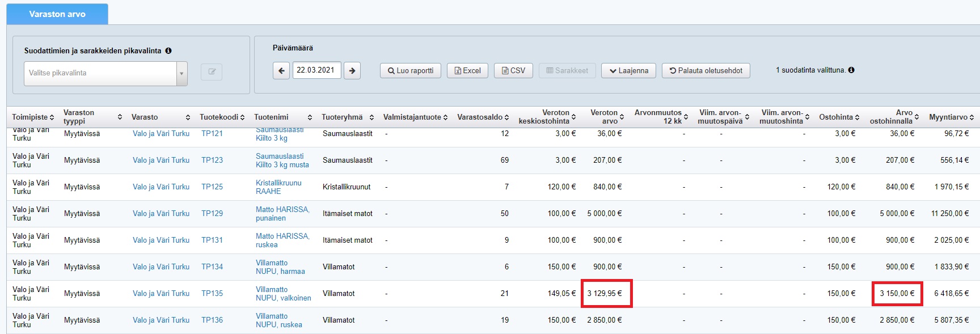Sort by Myyntiarvo column arrows
980x334 pixels.
pyautogui.click(x=971, y=117)
